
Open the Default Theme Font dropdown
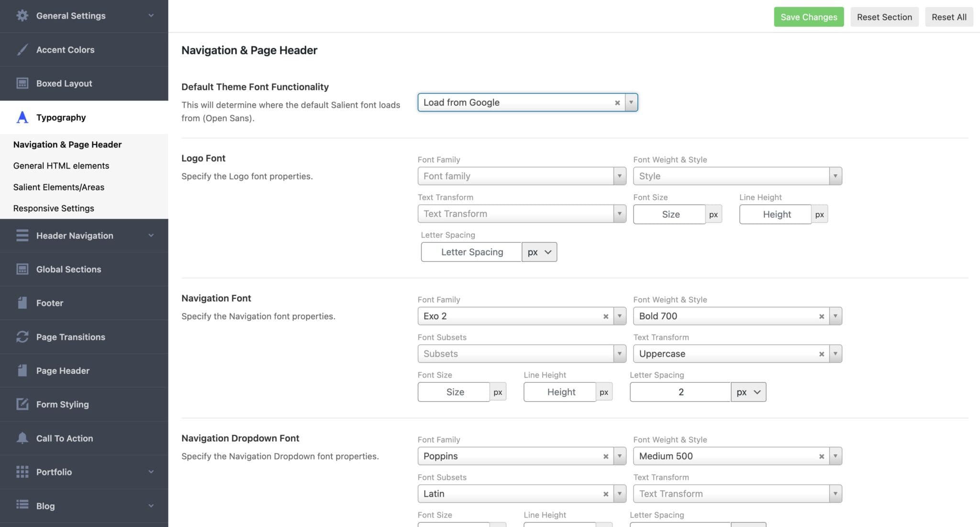[631, 102]
